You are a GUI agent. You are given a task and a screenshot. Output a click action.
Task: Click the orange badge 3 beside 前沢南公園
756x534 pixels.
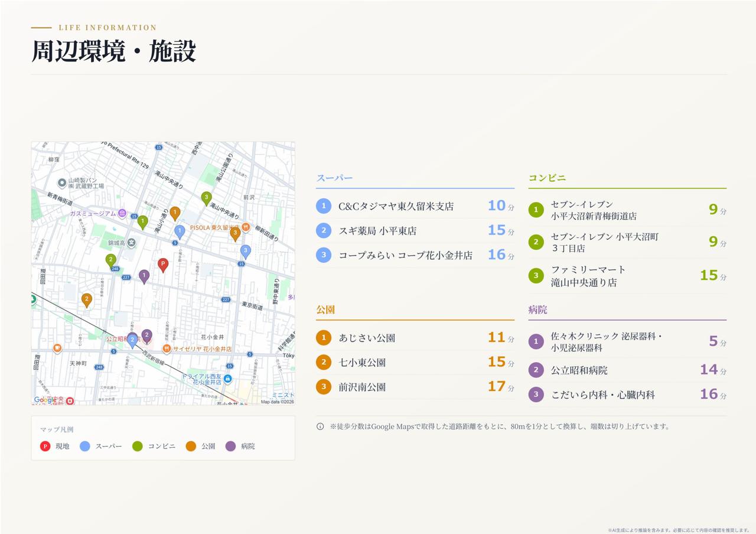point(324,387)
